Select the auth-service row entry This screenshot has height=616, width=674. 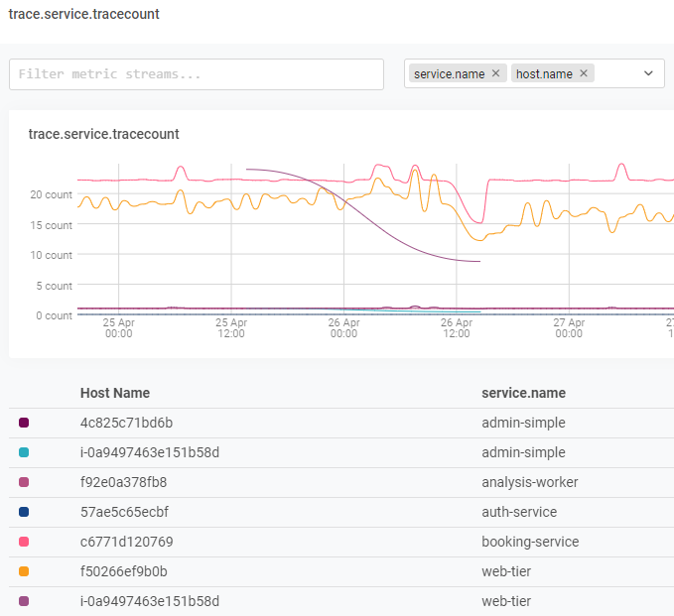pos(518,512)
